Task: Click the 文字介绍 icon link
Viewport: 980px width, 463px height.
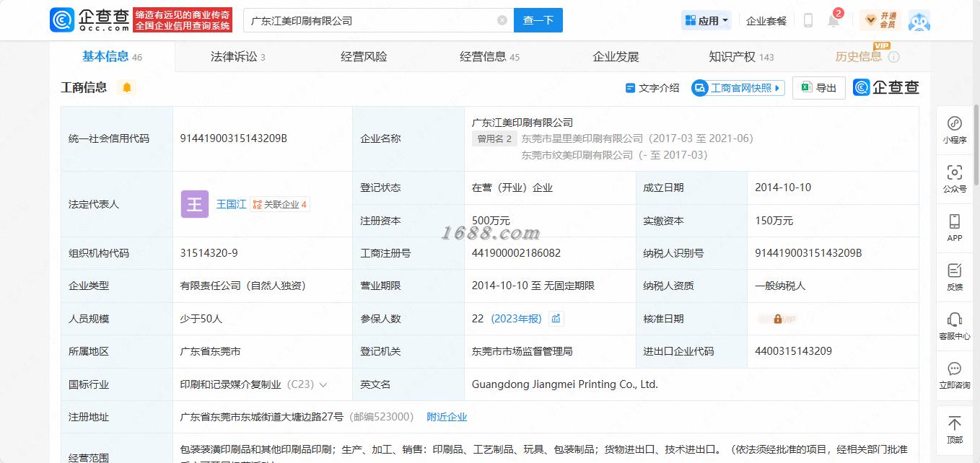Action: (652, 88)
